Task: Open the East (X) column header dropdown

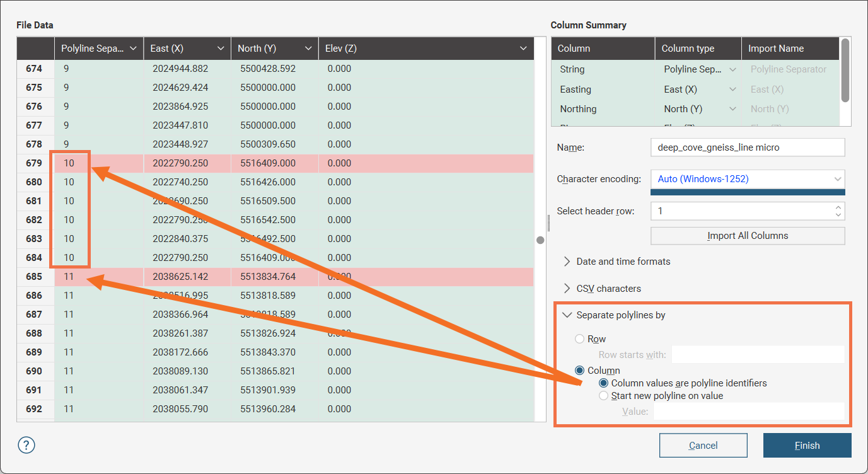Action: pyautogui.click(x=220, y=49)
